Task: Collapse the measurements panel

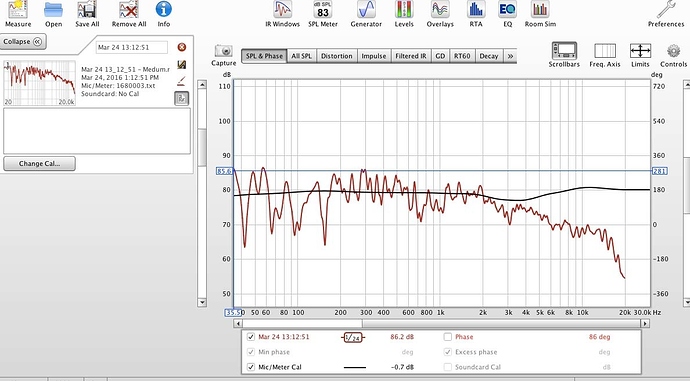Action: click(x=23, y=42)
